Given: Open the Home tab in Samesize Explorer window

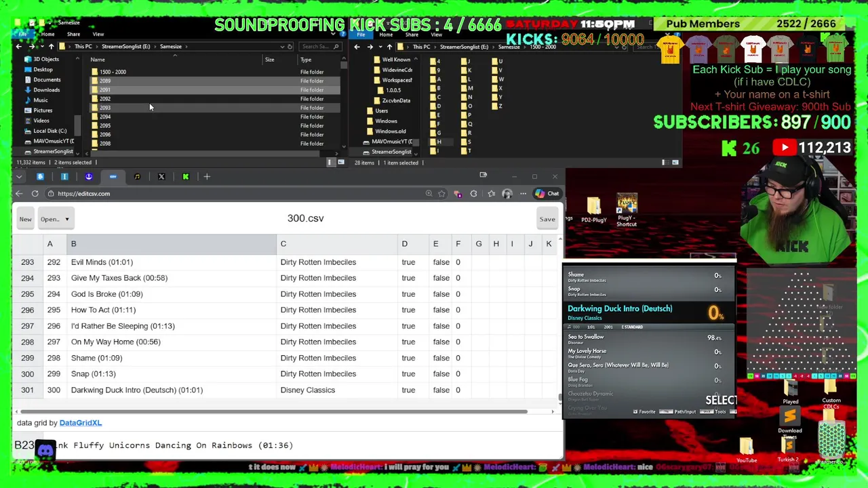Looking at the screenshot, I should tap(47, 34).
